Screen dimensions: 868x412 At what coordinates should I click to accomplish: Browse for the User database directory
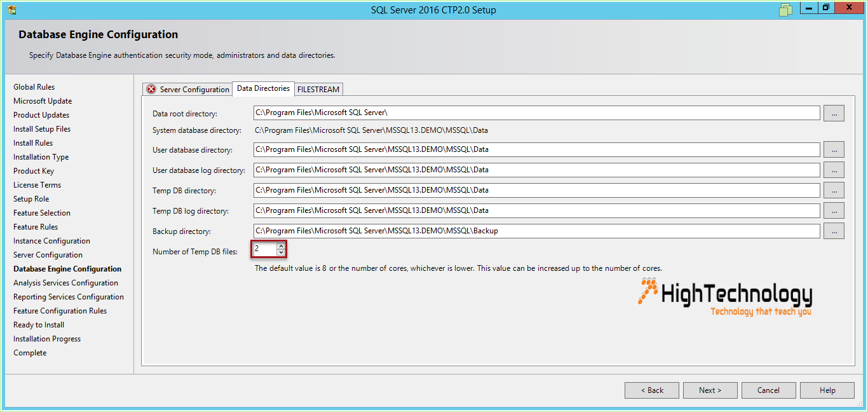point(834,150)
